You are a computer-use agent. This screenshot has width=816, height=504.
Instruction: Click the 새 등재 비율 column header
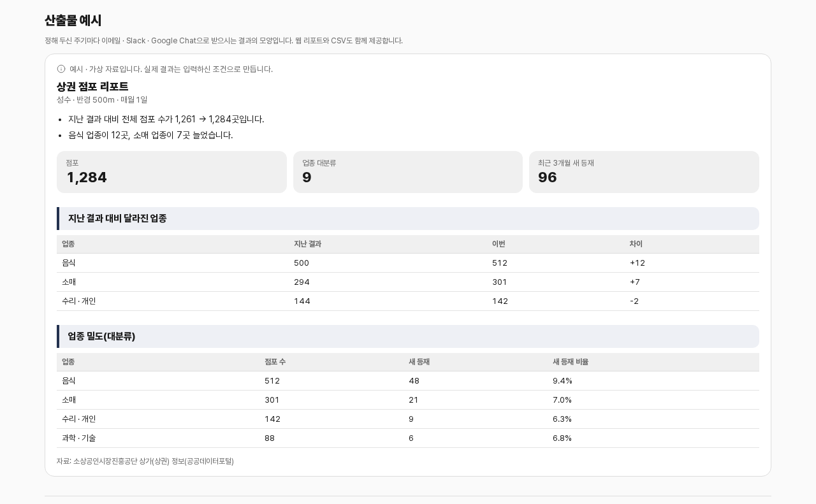[571, 362]
